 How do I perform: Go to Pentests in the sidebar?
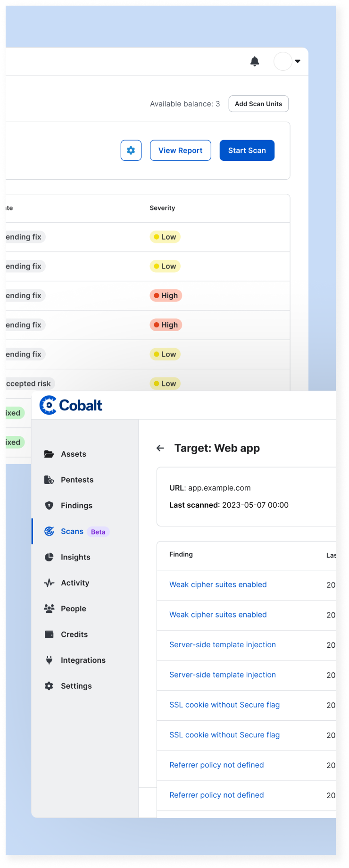click(x=77, y=480)
